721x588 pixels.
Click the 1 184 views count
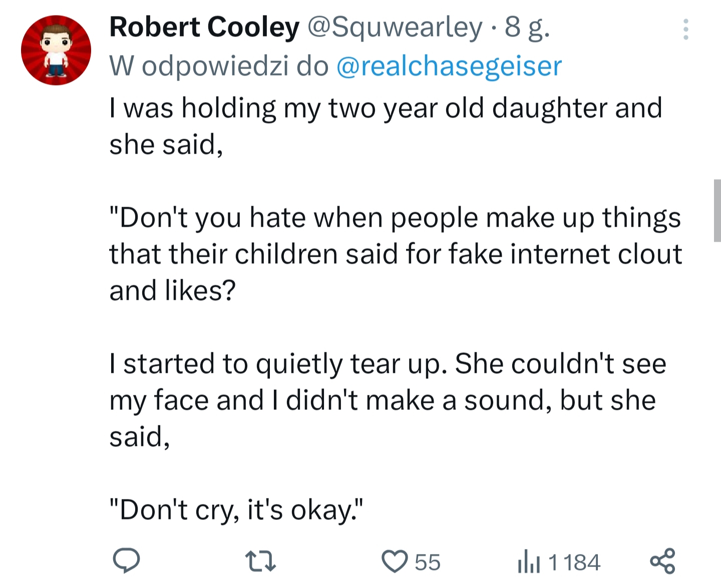pyautogui.click(x=574, y=562)
